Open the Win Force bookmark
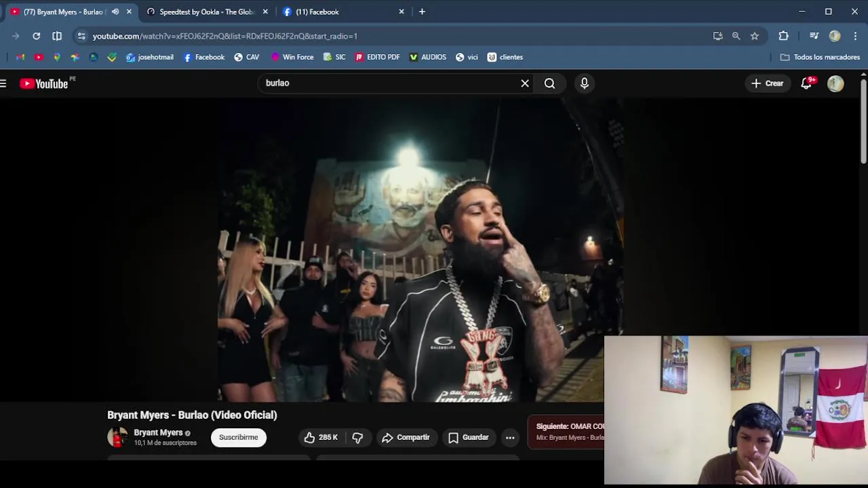 [x=292, y=57]
